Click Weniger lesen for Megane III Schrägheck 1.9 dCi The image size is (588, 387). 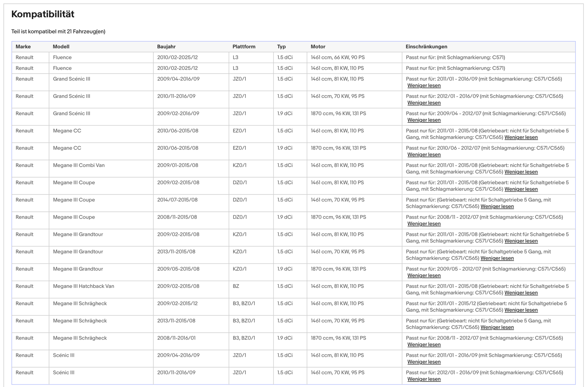(x=424, y=344)
